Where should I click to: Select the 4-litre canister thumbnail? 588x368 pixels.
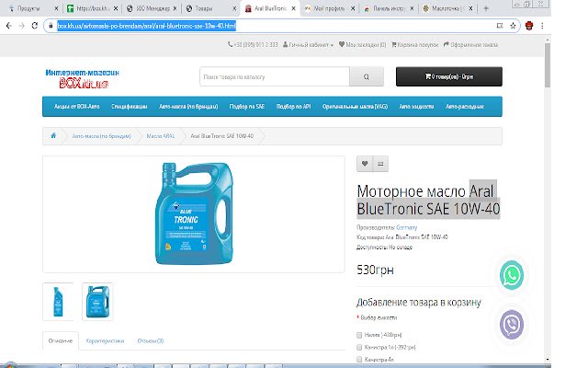97,302
